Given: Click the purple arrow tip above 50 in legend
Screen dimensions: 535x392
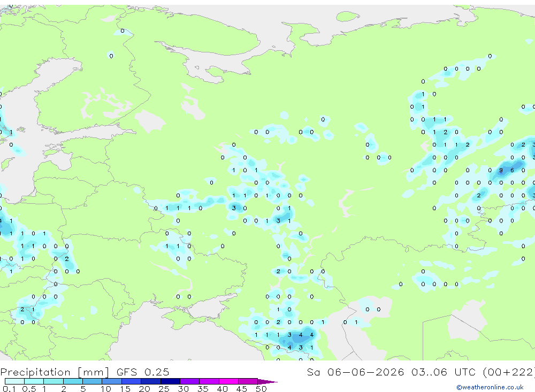Looking at the screenshot, I should pyautogui.click(x=267, y=382).
